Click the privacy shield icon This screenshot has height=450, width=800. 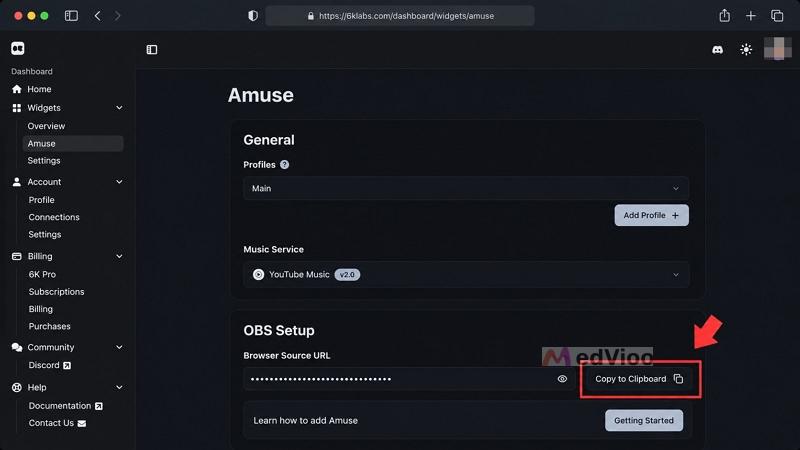point(253,16)
